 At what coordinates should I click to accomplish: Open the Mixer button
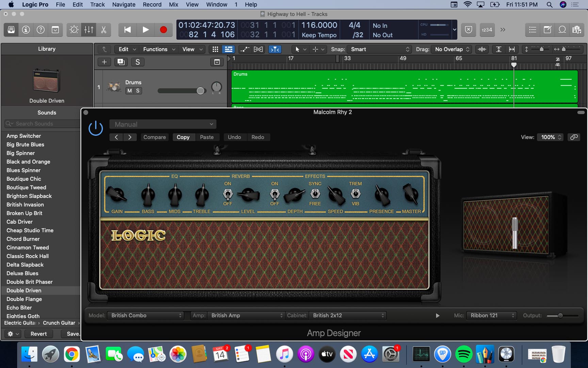pyautogui.click(x=89, y=30)
